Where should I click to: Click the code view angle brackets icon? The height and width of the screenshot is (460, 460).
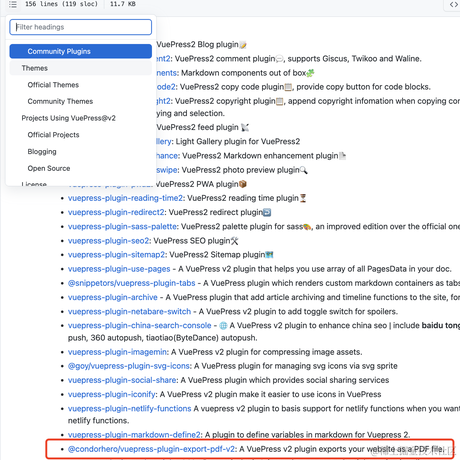pyautogui.click(x=454, y=5)
